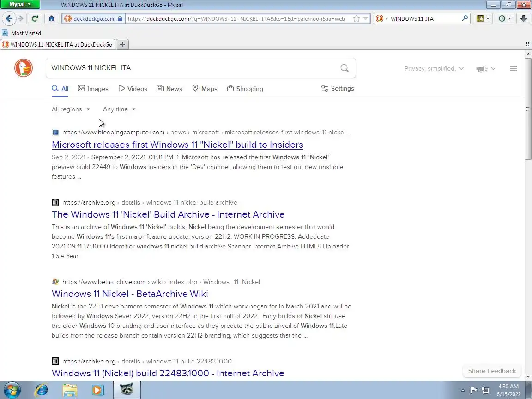Image resolution: width=532 pixels, height=399 pixels.
Task: Click the scrollbar down arrow
Action: point(527,377)
